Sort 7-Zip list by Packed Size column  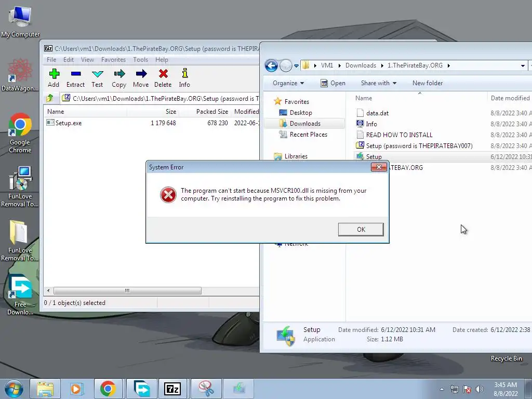pos(205,112)
